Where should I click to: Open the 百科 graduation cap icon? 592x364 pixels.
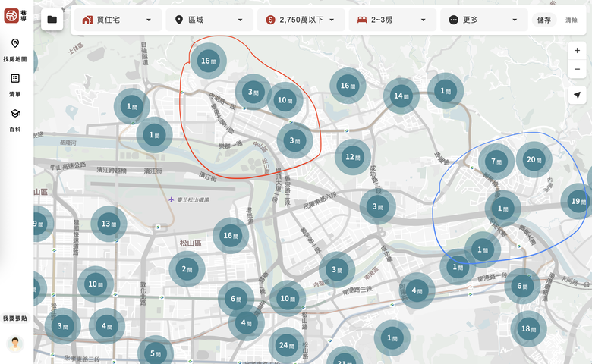pyautogui.click(x=15, y=114)
